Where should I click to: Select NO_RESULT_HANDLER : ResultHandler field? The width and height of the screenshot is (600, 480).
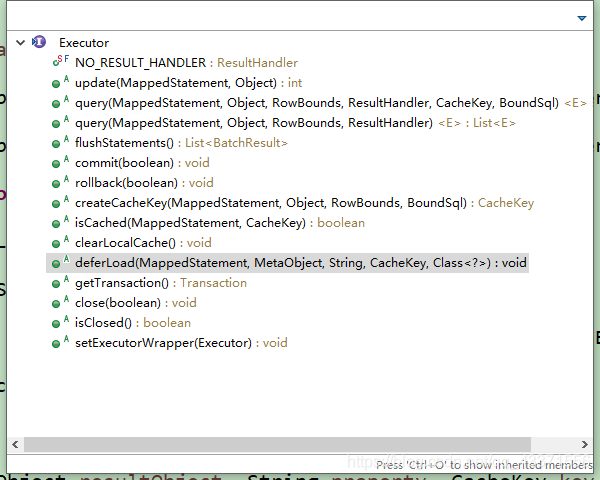pyautogui.click(x=186, y=62)
